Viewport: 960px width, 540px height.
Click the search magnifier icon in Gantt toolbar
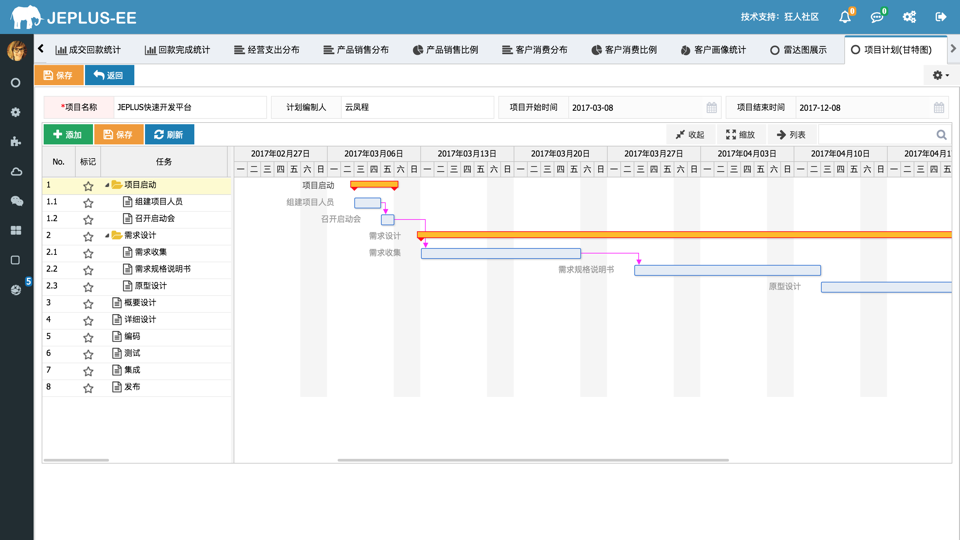pyautogui.click(x=942, y=135)
